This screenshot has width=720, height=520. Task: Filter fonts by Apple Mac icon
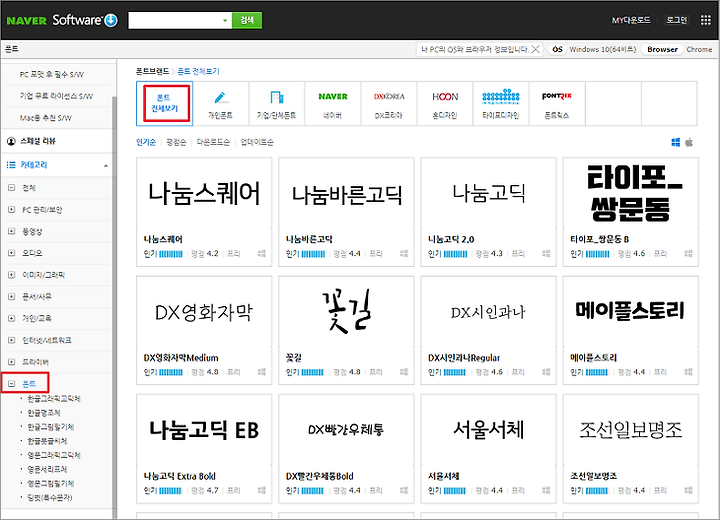pyautogui.click(x=689, y=142)
